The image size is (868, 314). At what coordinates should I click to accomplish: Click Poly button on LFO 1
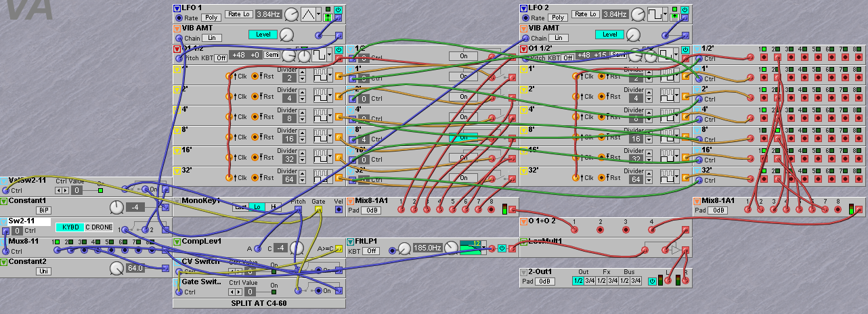click(x=211, y=18)
